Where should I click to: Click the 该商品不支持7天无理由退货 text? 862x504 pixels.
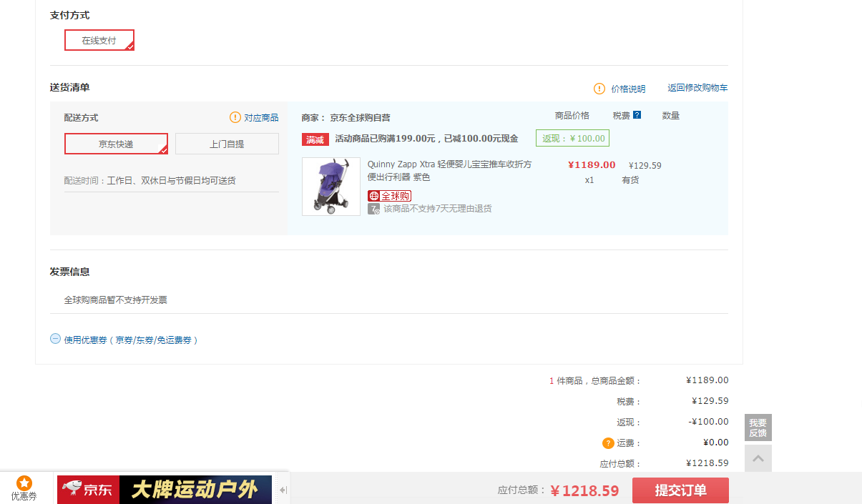tap(438, 209)
